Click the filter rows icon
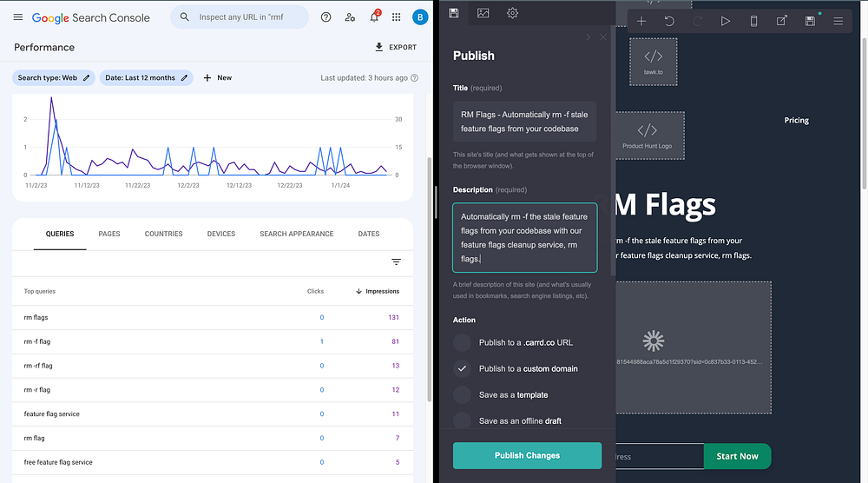 pos(397,262)
